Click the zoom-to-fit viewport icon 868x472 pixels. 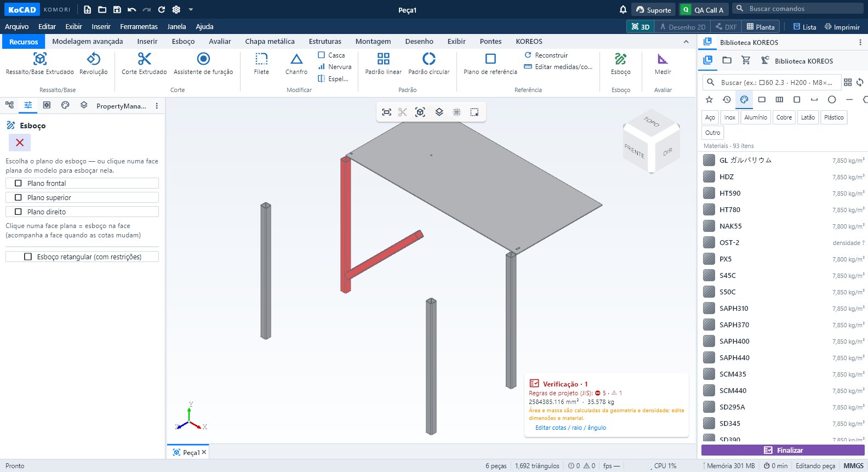[x=386, y=112]
